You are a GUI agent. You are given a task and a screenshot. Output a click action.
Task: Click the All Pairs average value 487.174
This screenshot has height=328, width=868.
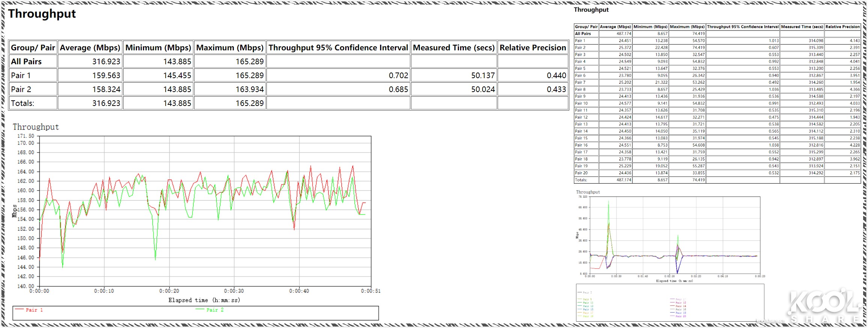click(x=624, y=34)
